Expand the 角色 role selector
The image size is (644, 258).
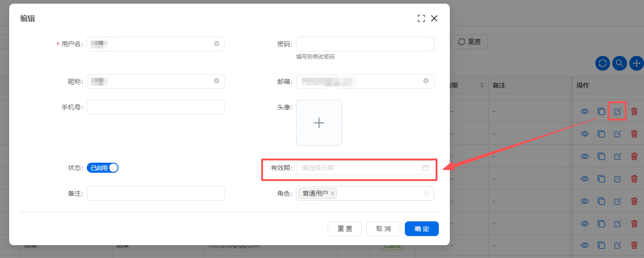381,193
